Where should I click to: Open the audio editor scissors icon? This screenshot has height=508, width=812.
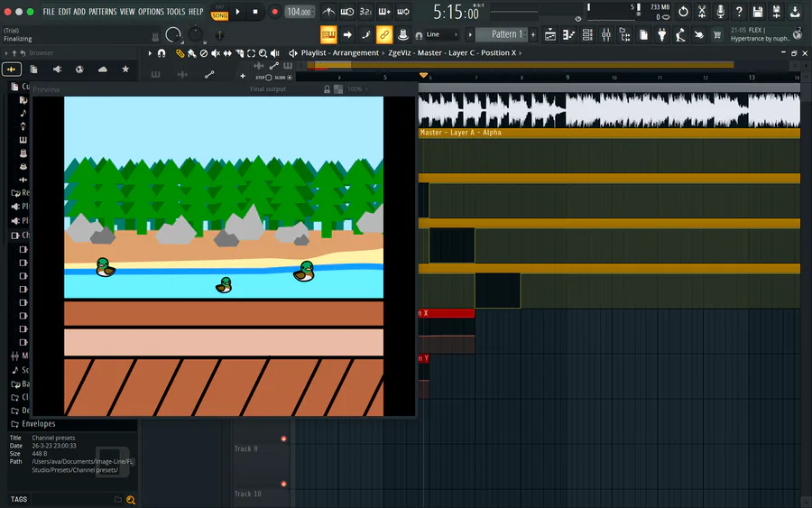(702, 12)
